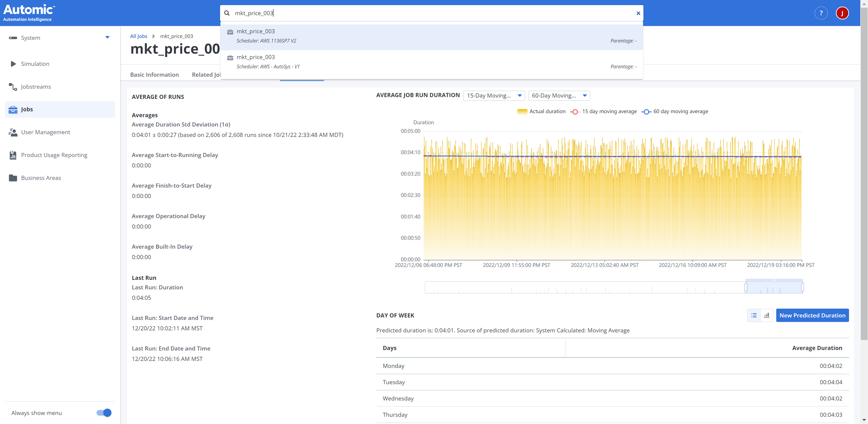Expand the System menu dropdown
The width and height of the screenshot is (868, 424).
pos(107,37)
